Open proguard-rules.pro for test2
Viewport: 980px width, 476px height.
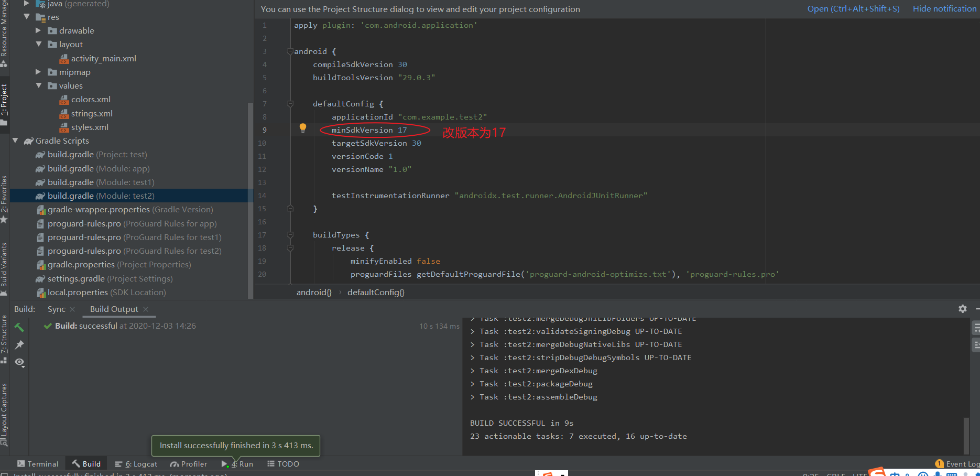[x=129, y=251]
